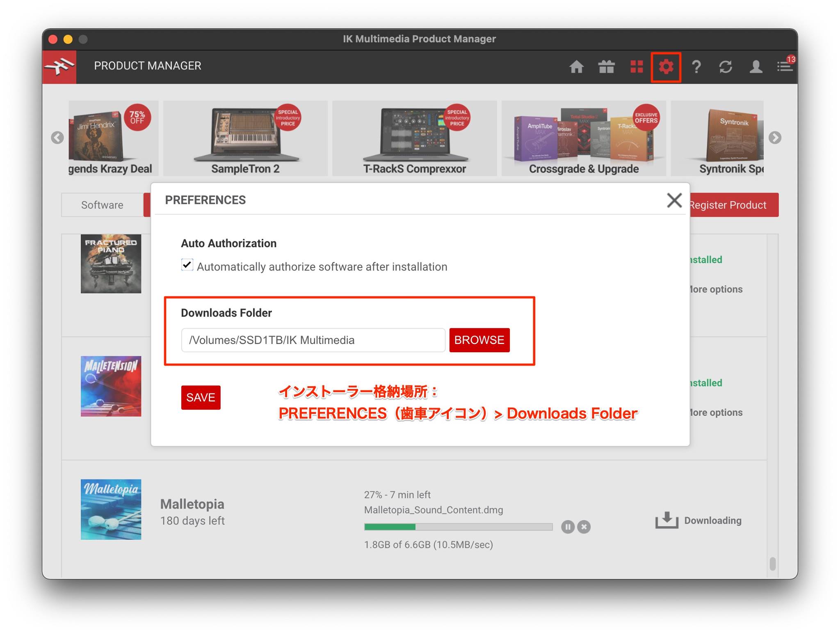Screen dimensions: 840x635
Task: Toggle automatically authorize software checkbox
Action: (187, 265)
